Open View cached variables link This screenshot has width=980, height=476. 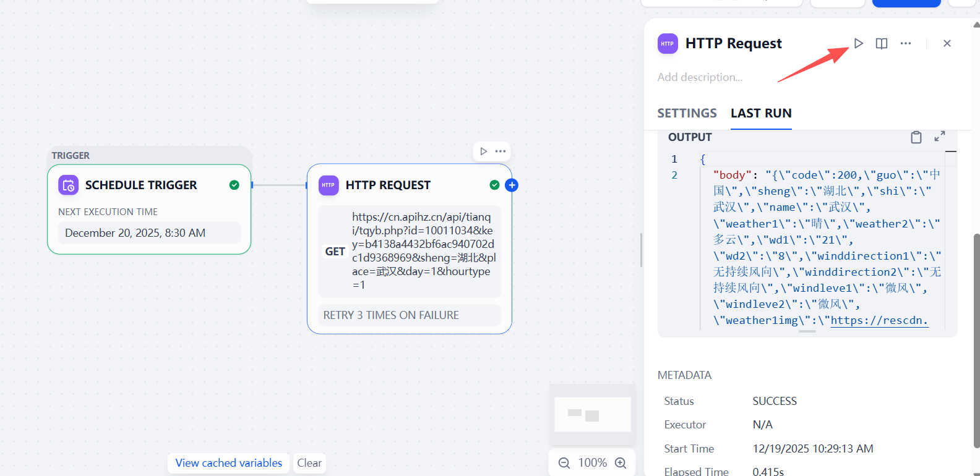coord(228,463)
